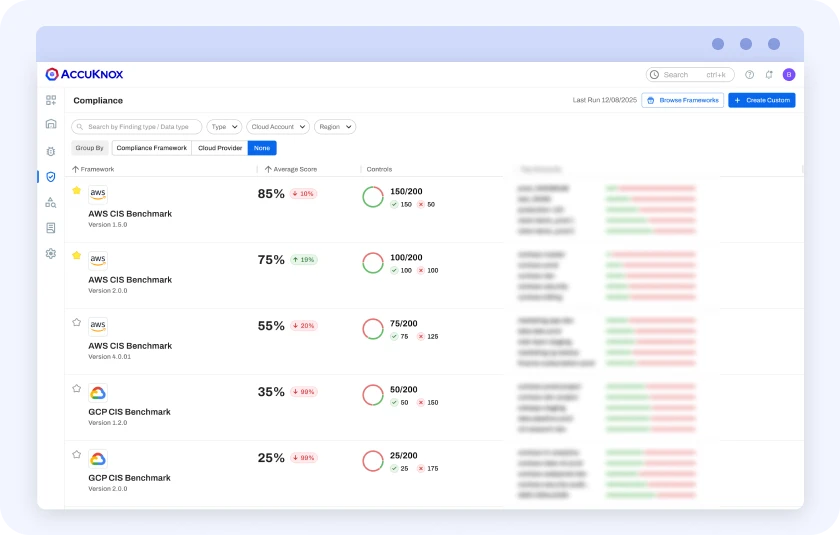Unstar AWS CIS Benchmark Version 1.5.0
Viewport: 840px width, 535px height.
(77, 190)
